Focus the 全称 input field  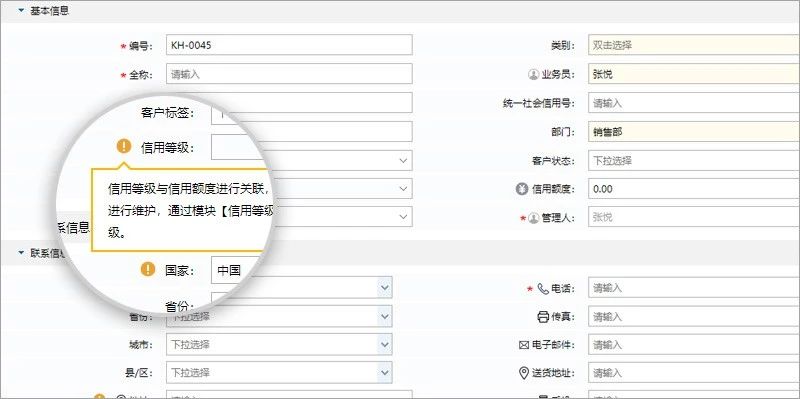coord(289,74)
